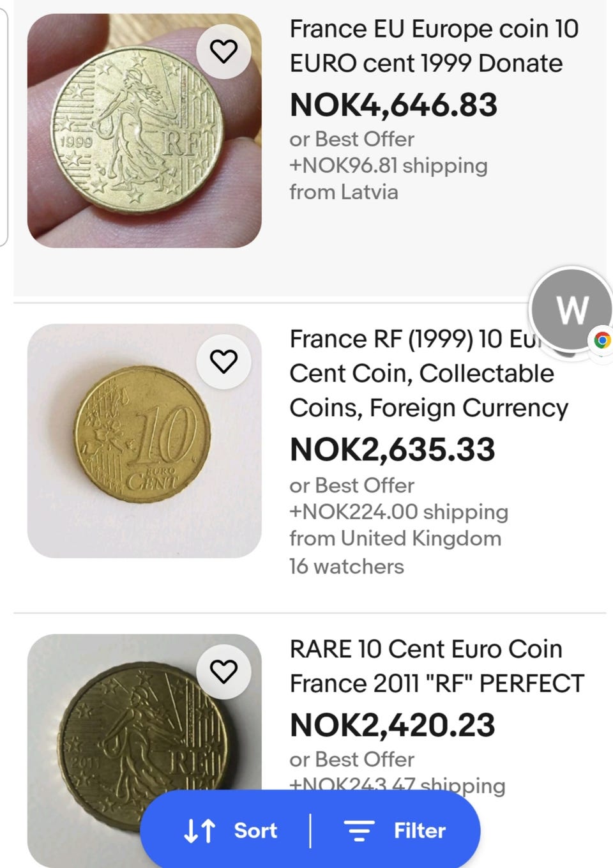Open France RF (1999) 10 Euro Cent listing
Viewport: 613px width, 868px height.
click(x=428, y=374)
